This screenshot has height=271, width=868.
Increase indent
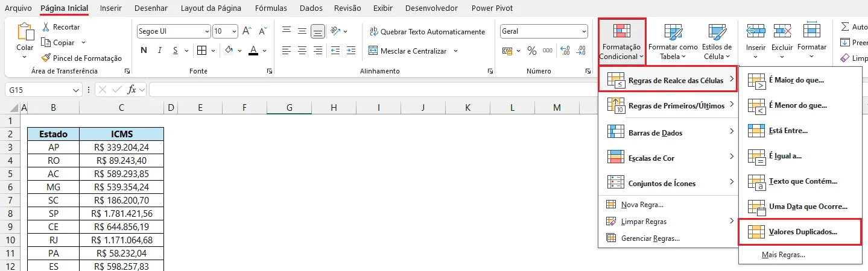351,51
